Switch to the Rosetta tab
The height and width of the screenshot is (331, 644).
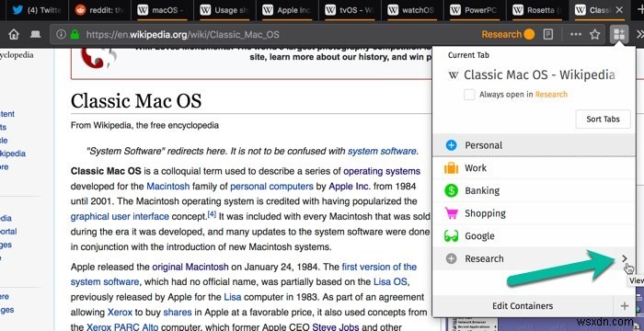(536, 10)
